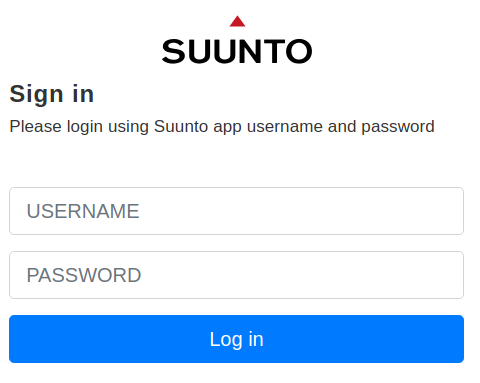Activate the second sign-in form field

(x=236, y=275)
